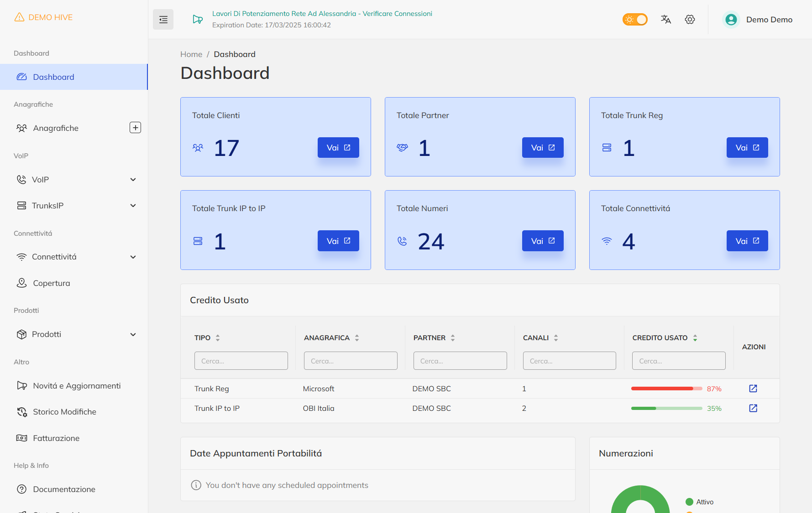This screenshot has height=513, width=812.
Task: Open the OBI Italia row action icon
Action: tap(753, 408)
